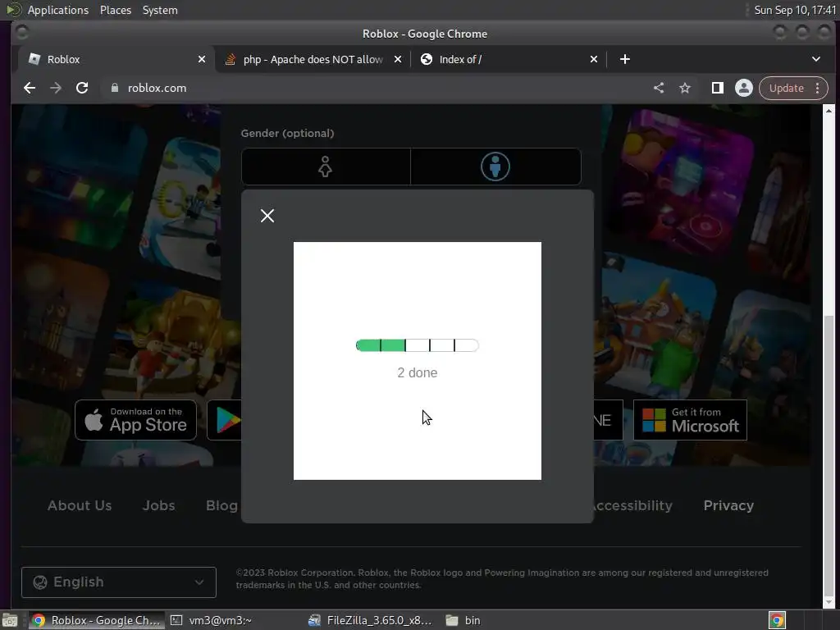Click scrollbar up arrow
840x630 pixels.
tap(829, 111)
